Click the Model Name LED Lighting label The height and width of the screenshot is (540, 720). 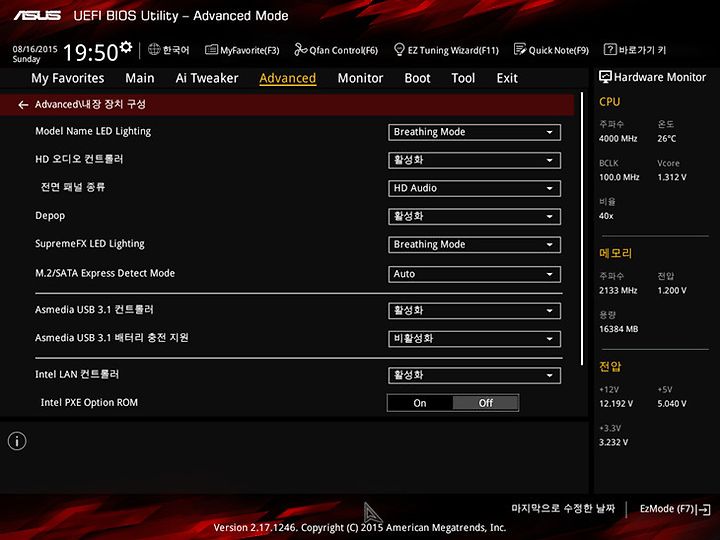(x=93, y=131)
